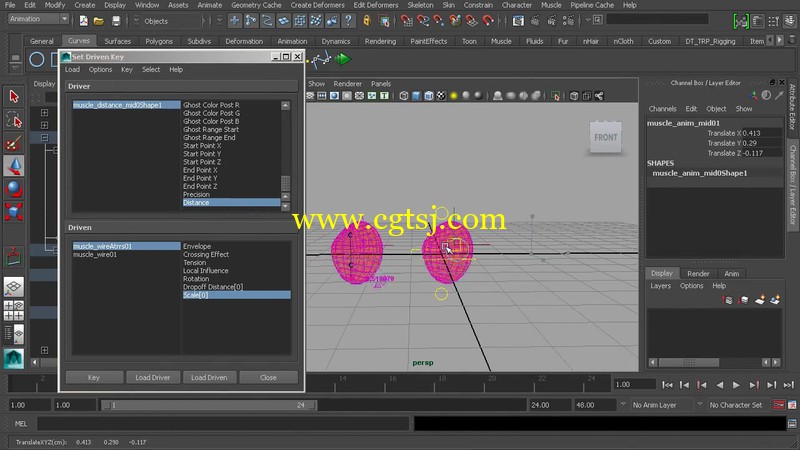
Task: Switch to Render layer tab
Action: (x=698, y=273)
